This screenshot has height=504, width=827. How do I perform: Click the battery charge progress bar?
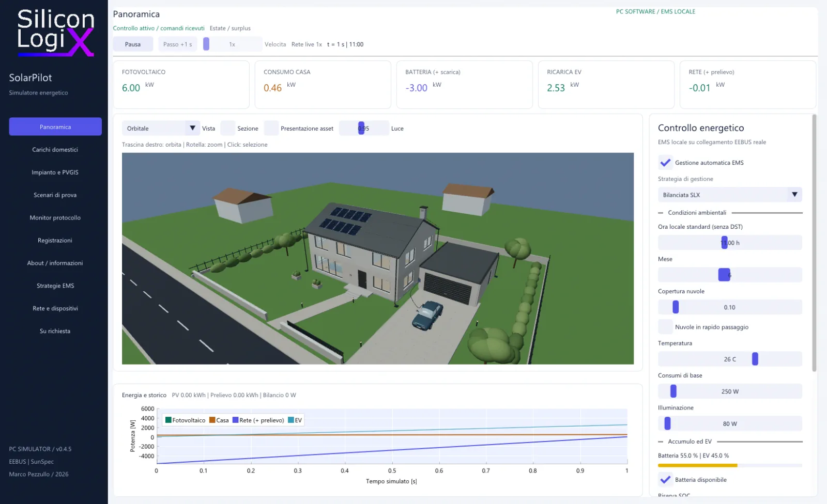(x=730, y=465)
